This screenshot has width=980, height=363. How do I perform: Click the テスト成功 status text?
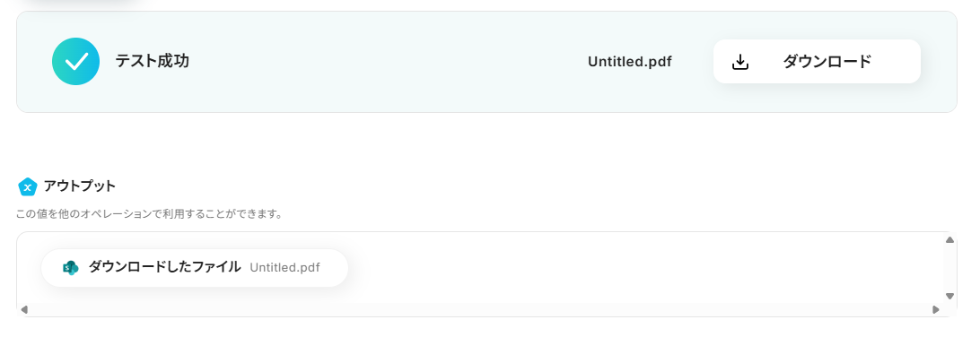pos(152,61)
